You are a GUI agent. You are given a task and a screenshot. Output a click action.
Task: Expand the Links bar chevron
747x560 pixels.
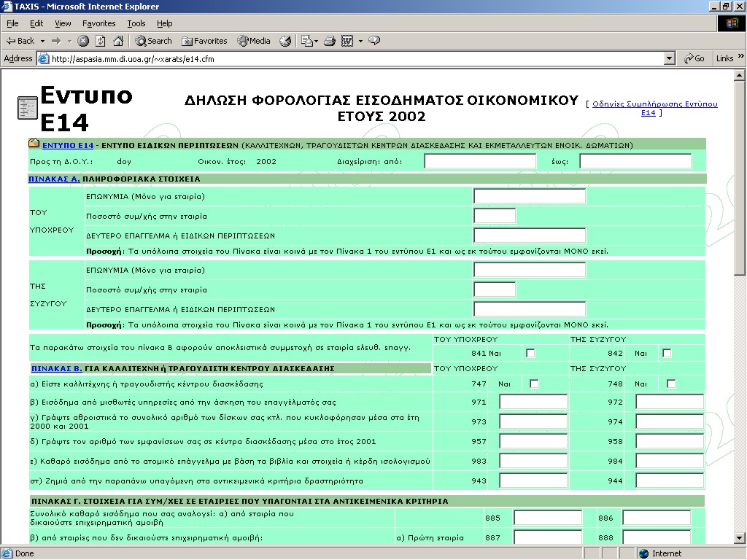tap(740, 56)
